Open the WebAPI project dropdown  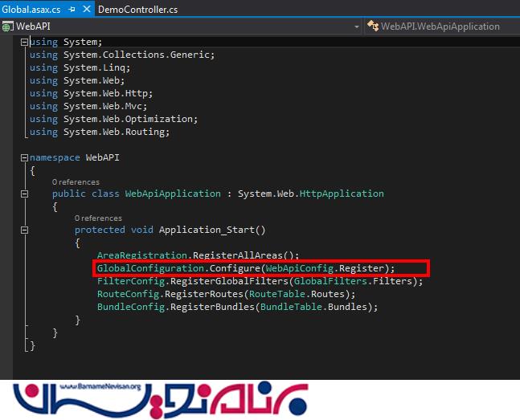coord(357,27)
